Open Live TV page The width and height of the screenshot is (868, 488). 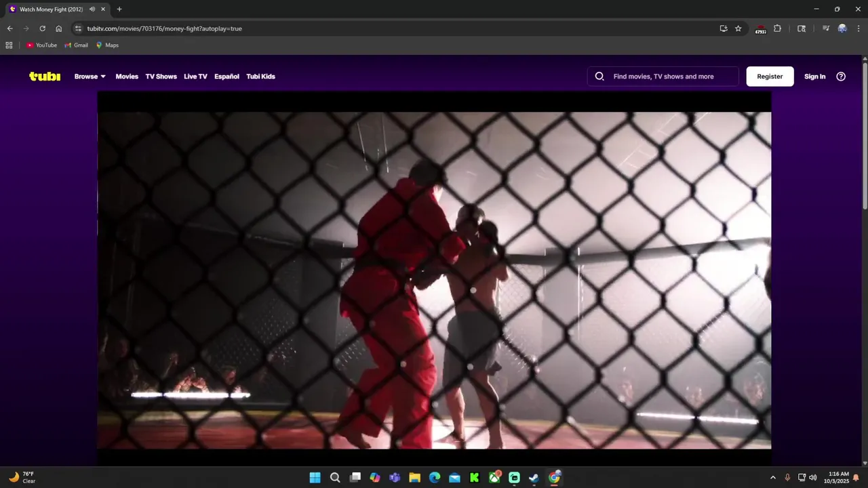(195, 77)
